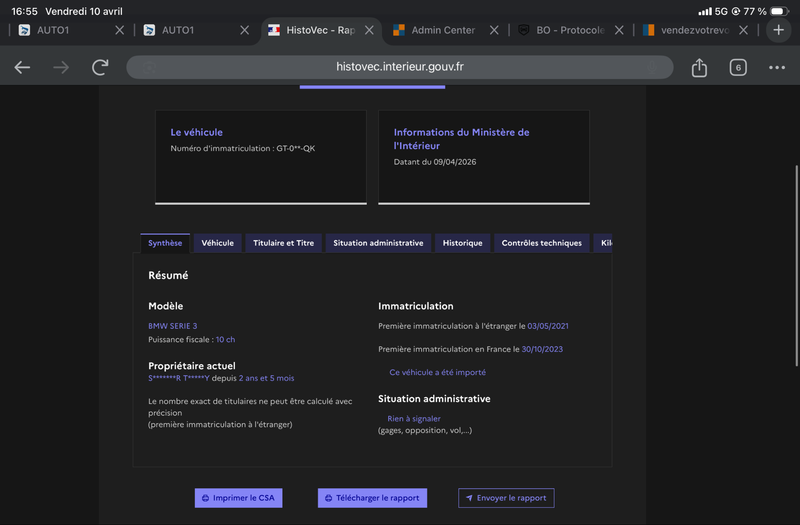
Task: Add a new tab with plus icon
Action: (778, 30)
